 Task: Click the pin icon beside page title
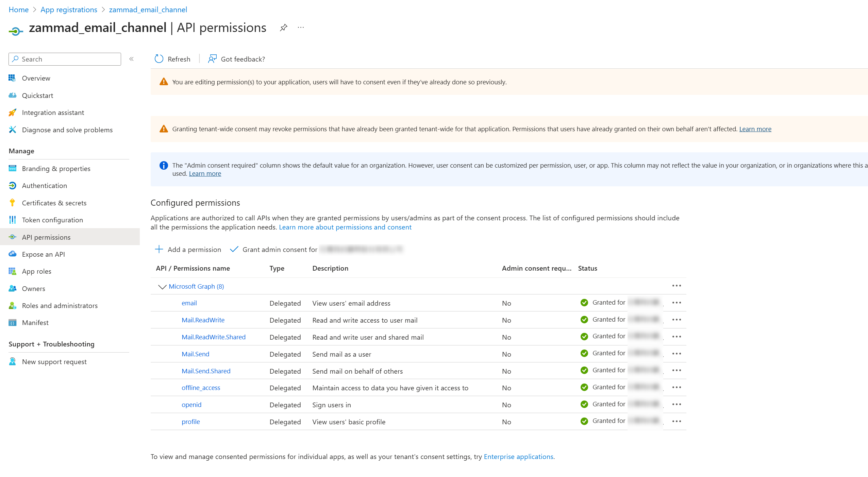(x=283, y=28)
